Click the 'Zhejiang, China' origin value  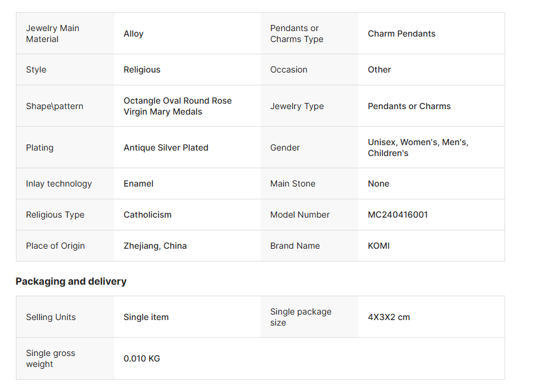[x=155, y=246]
